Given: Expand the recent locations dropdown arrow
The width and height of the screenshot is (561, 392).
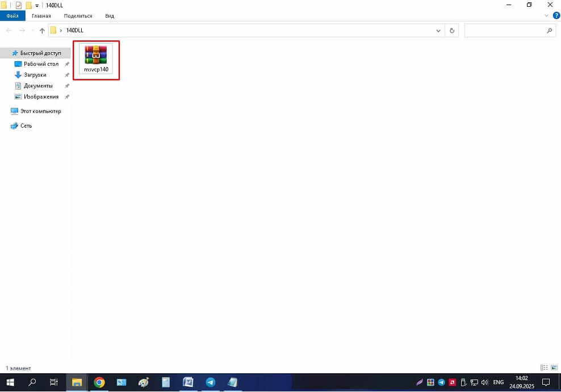Looking at the screenshot, I should (32, 31).
